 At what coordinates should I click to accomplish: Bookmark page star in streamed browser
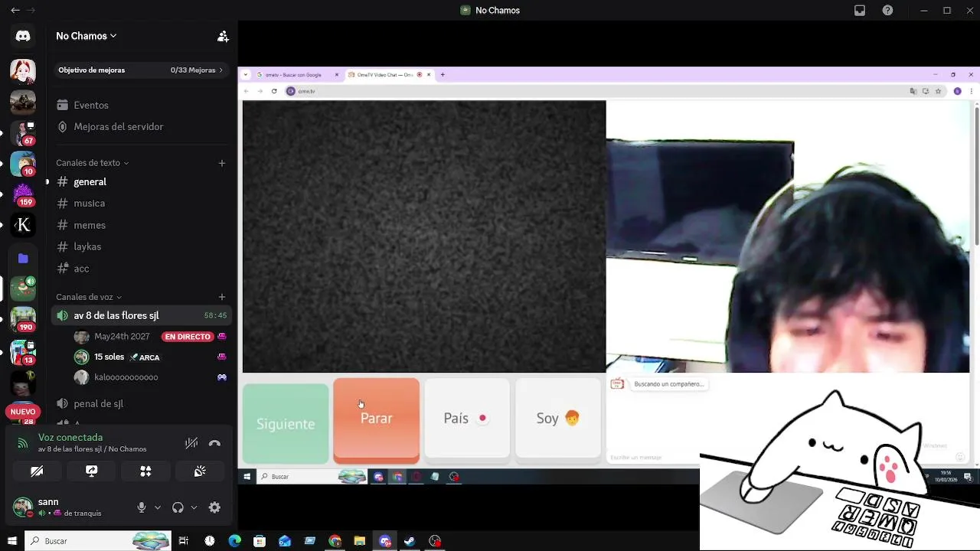tap(938, 91)
